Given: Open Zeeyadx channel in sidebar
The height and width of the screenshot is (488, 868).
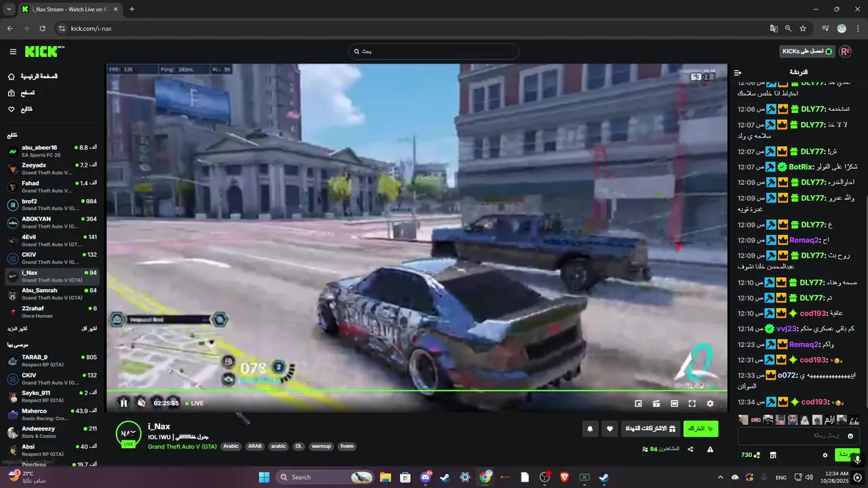Looking at the screenshot, I should [53, 169].
